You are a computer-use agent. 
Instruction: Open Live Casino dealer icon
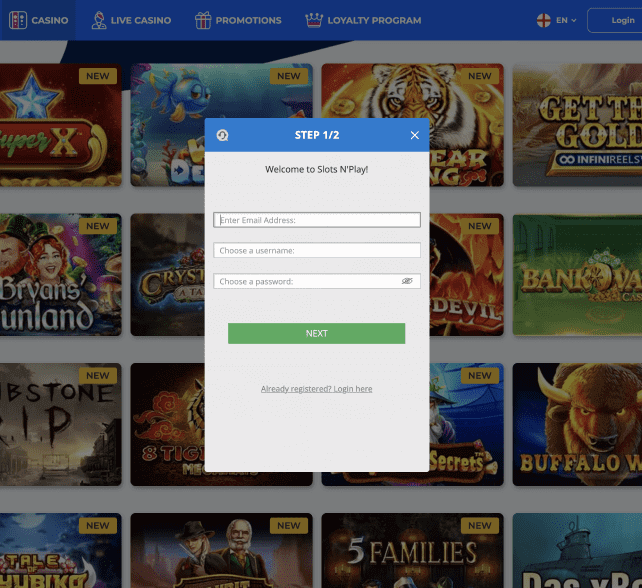click(98, 20)
